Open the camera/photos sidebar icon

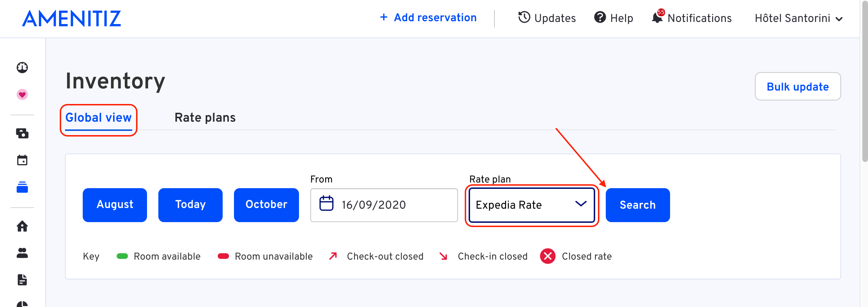coord(22,133)
